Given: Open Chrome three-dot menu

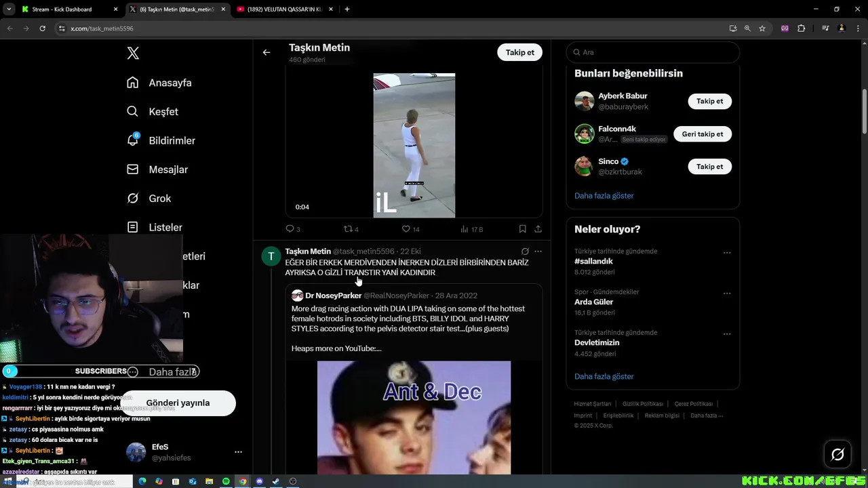Looking at the screenshot, I should click(x=858, y=28).
